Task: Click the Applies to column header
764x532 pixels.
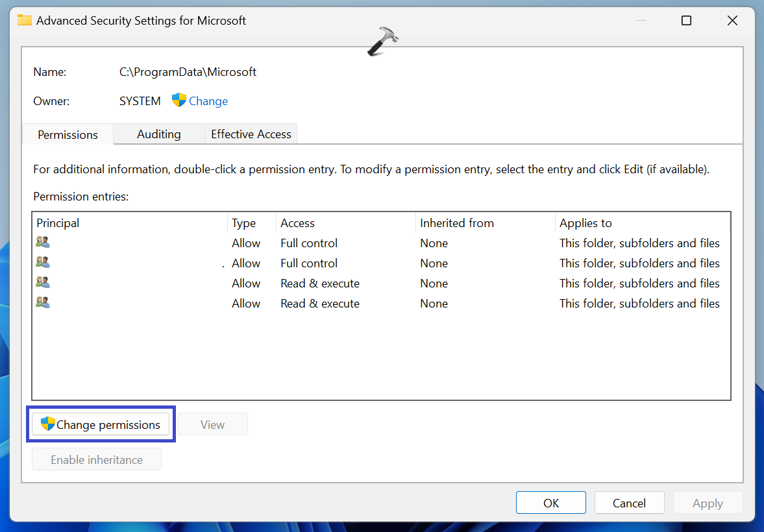Action: 641,223
